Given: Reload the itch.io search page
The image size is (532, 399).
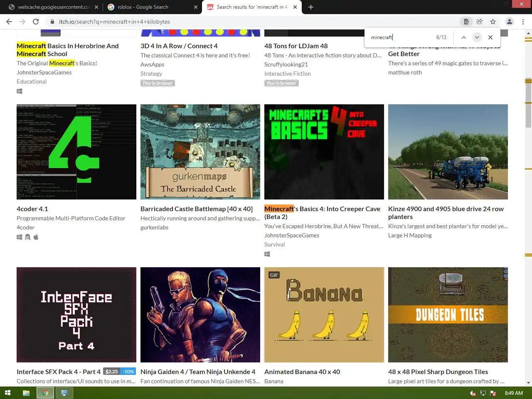Looking at the screenshot, I should click(x=36, y=22).
